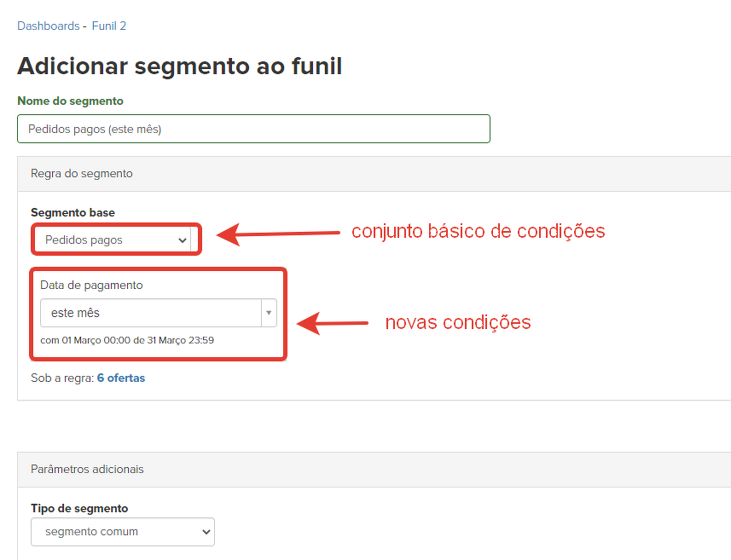731x560 pixels.
Task: Focus the Nome do segmento input field
Action: pyautogui.click(x=253, y=129)
